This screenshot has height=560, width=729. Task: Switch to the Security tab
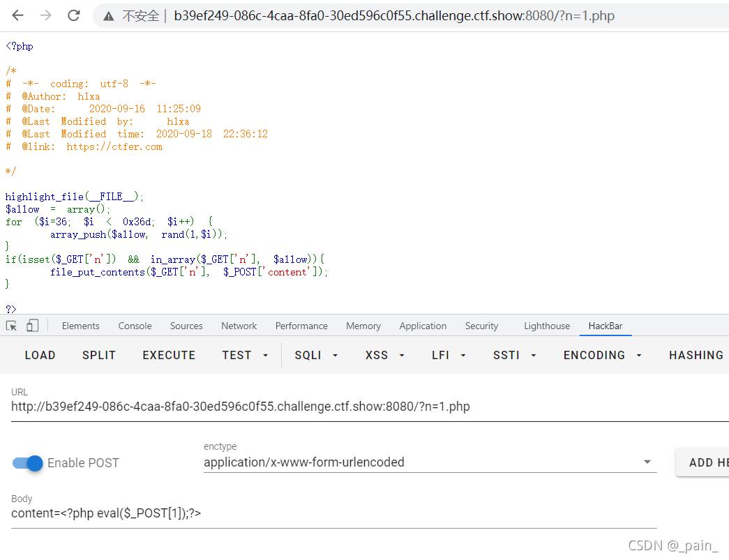tap(481, 326)
